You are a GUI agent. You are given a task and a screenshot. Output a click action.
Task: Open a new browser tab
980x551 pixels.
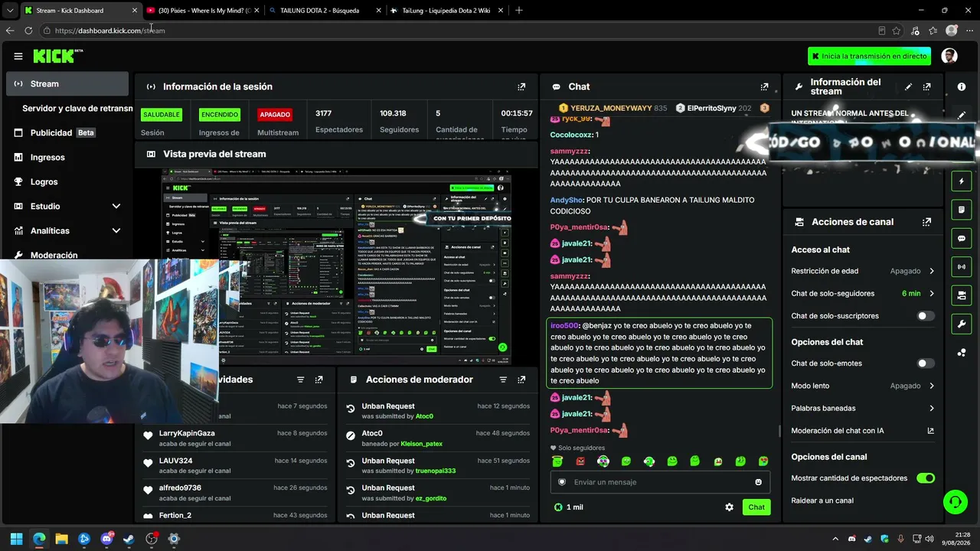tap(519, 11)
